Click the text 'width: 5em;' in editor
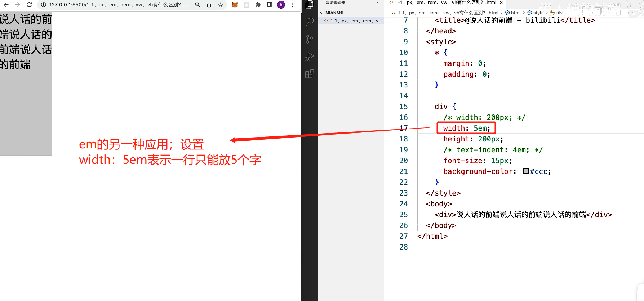644x301 pixels. click(x=467, y=128)
